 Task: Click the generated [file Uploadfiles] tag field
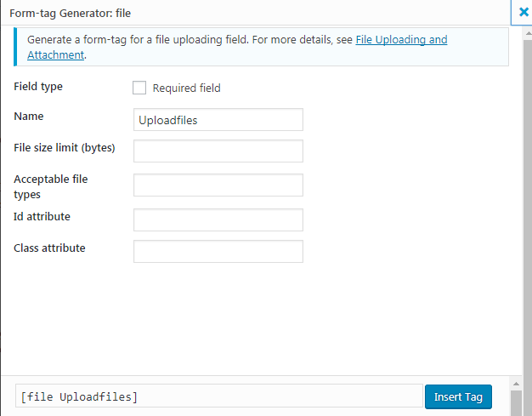coord(218,396)
